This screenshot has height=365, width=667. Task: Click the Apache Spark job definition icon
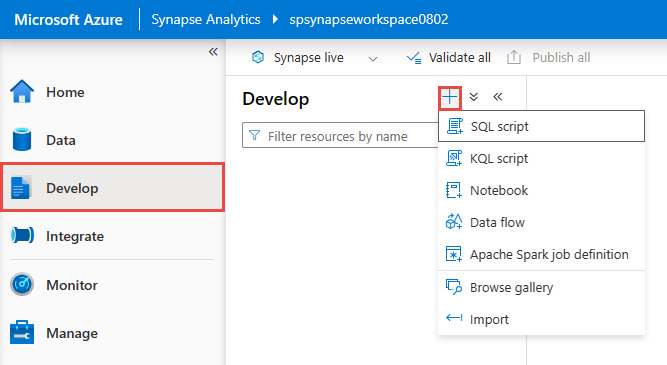coord(453,254)
